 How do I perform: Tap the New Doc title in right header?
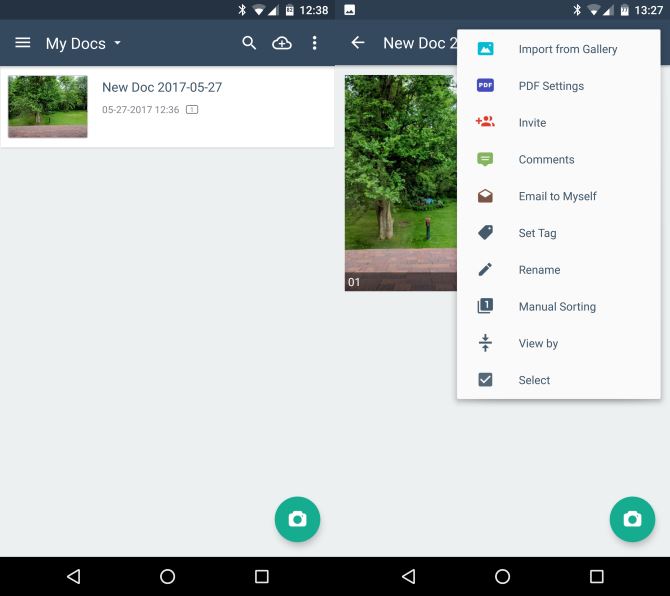point(420,43)
